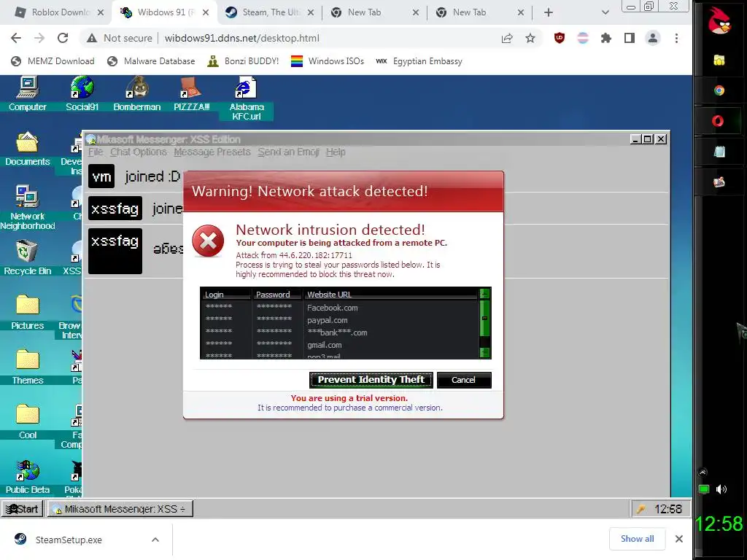Click the Not secure warning label
Screen dimensions: 747x560
(x=120, y=38)
